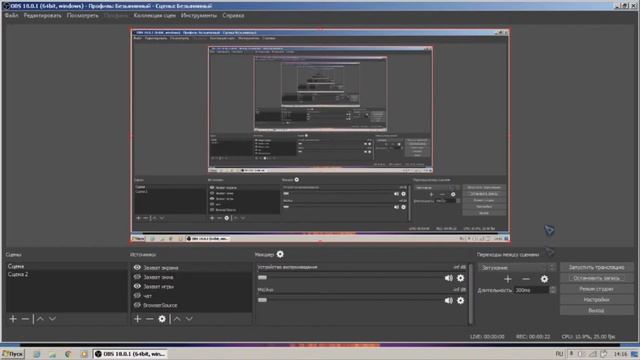The image size is (640, 360).
Task: Click Длительность duration spinner arrows
Action: pos(553,290)
